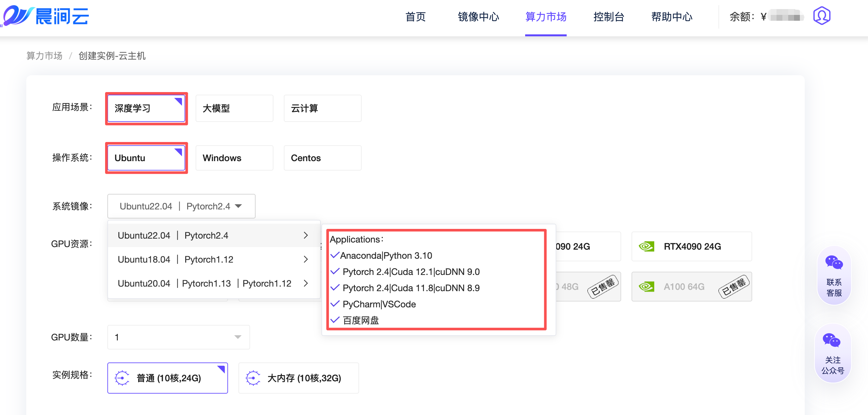Click the A100 64G Nvidia icon
This screenshot has width=868, height=415.
[646, 287]
